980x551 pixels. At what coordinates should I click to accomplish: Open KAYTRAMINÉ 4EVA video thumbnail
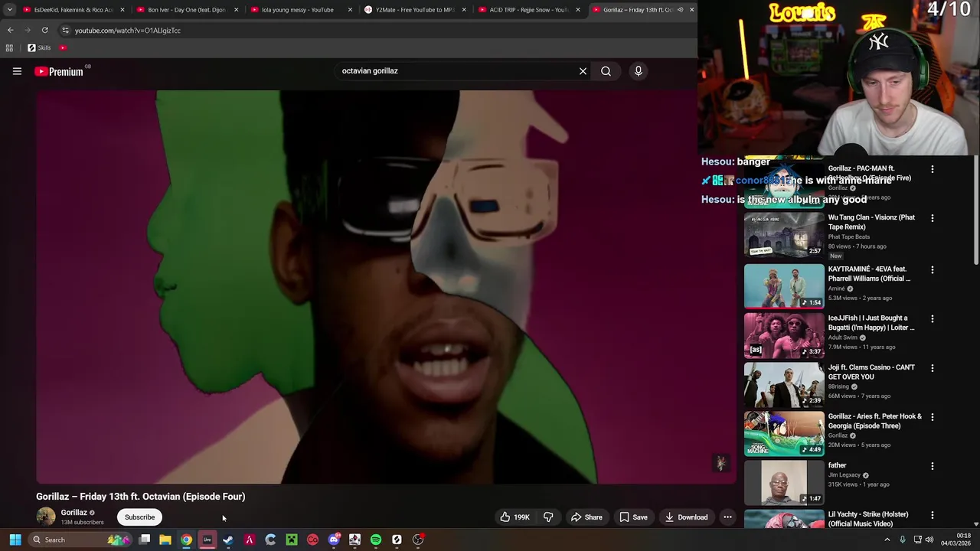(784, 286)
